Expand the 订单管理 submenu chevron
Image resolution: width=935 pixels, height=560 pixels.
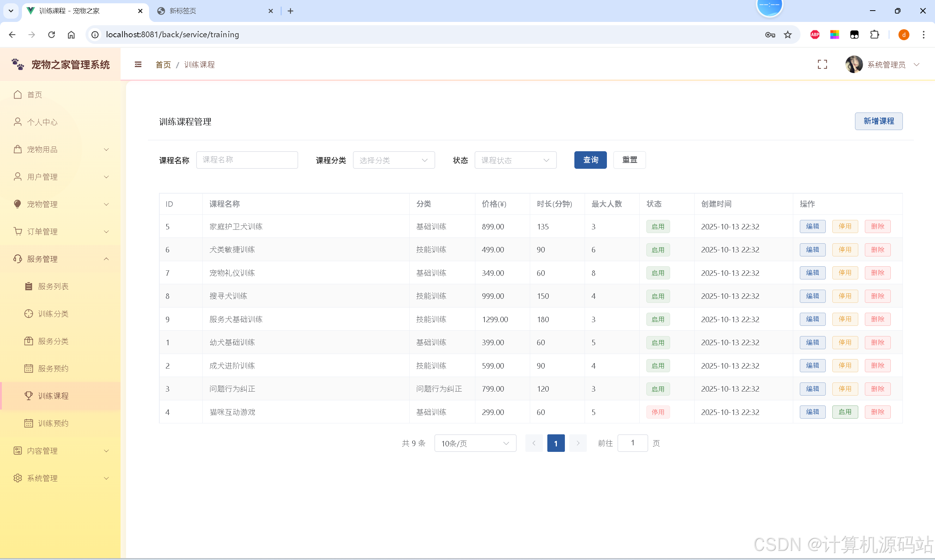[106, 231]
